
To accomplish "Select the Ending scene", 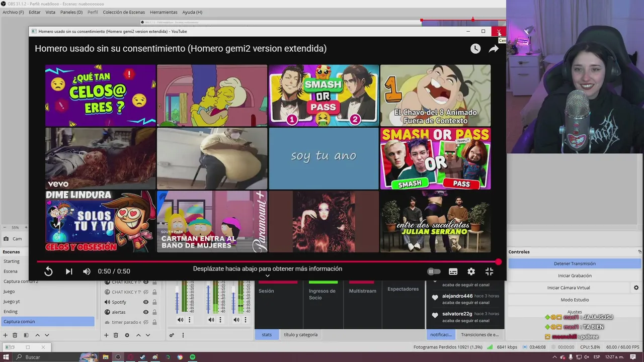I will [x=47, y=312].
